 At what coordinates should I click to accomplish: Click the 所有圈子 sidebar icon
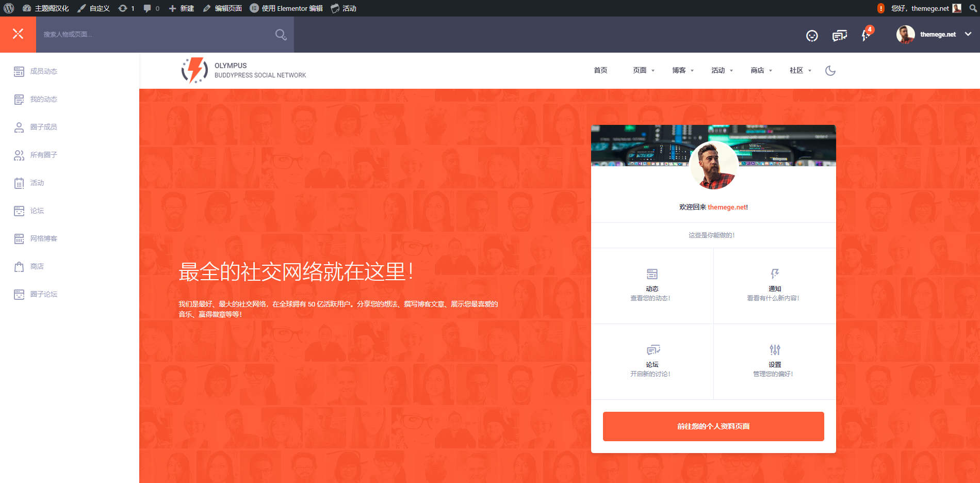(x=19, y=155)
